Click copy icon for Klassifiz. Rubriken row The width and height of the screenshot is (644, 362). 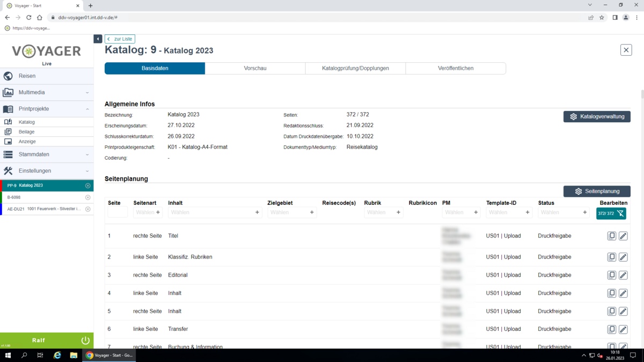click(x=612, y=257)
